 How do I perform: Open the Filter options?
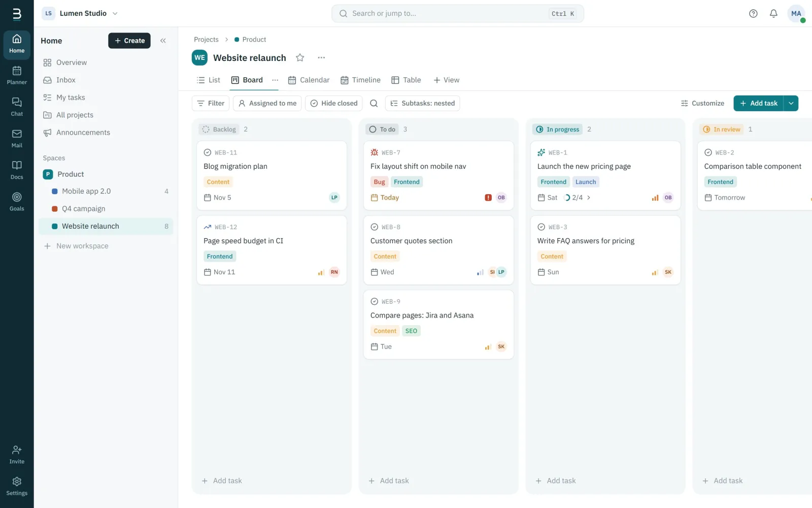coord(211,103)
